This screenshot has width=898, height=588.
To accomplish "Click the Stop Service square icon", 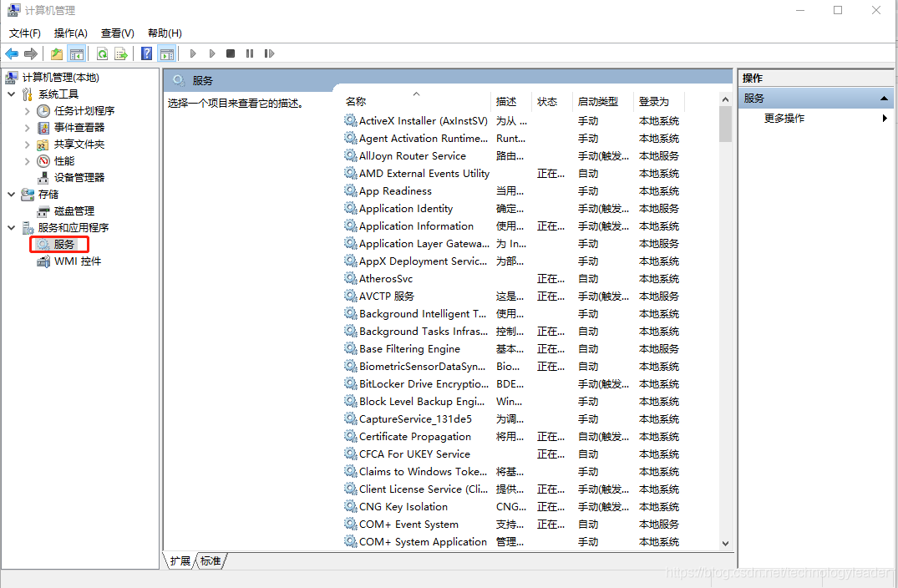I will [x=231, y=53].
